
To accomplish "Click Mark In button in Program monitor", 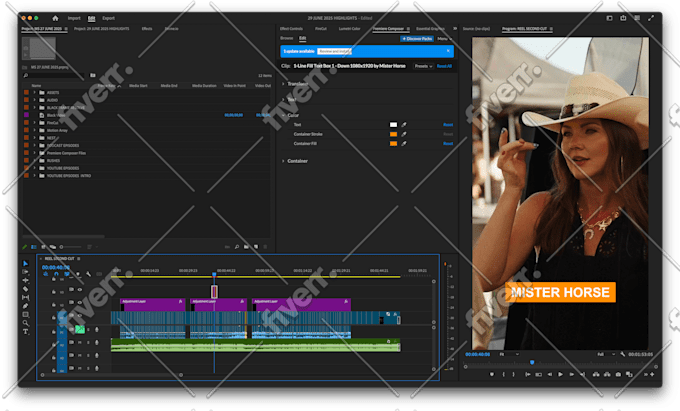I will [503, 374].
